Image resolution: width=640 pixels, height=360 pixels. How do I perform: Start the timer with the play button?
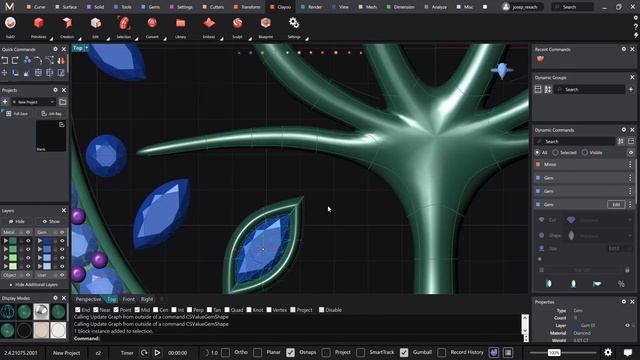point(157,352)
